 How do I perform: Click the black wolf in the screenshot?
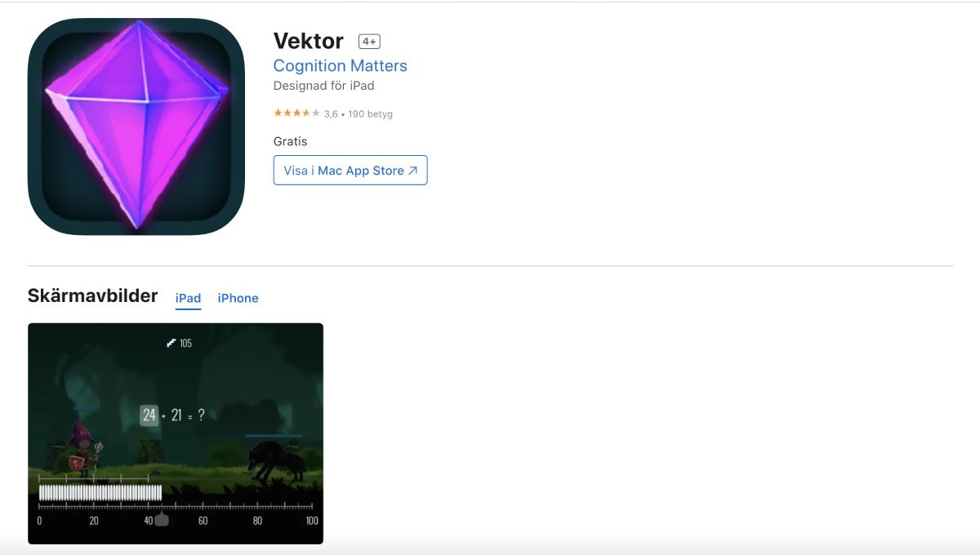(276, 461)
